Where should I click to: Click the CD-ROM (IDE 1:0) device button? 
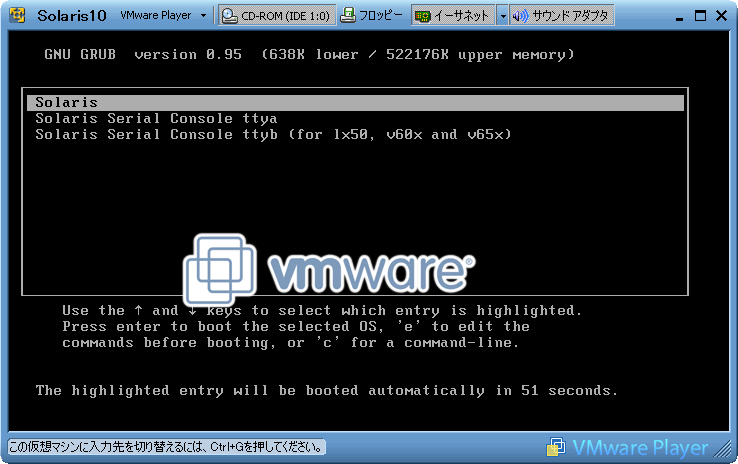coord(277,16)
